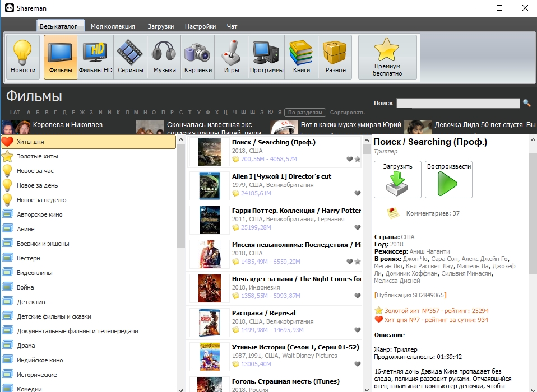Click Премиум бесплатно star button
Viewport: 537px width, 392px height.
387,57
